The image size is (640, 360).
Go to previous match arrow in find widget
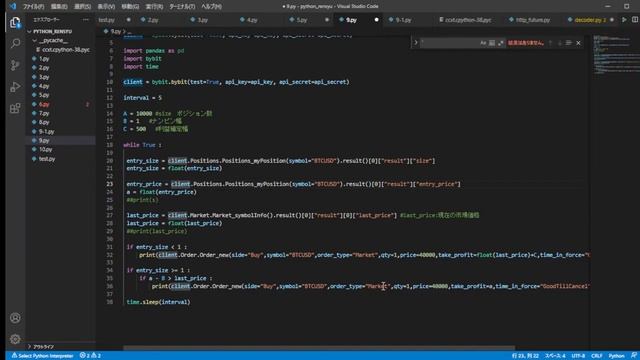[551, 43]
